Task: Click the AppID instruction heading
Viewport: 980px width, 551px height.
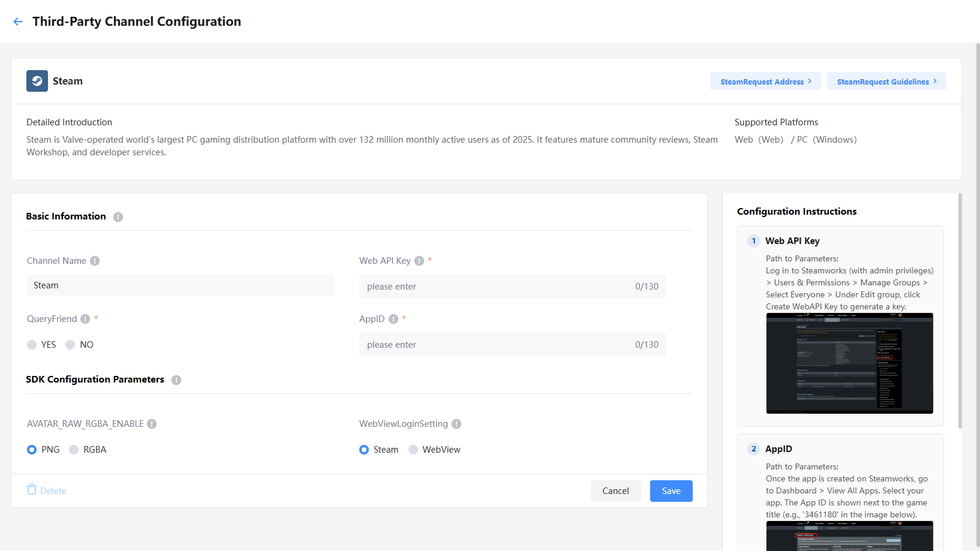Action: [x=778, y=449]
